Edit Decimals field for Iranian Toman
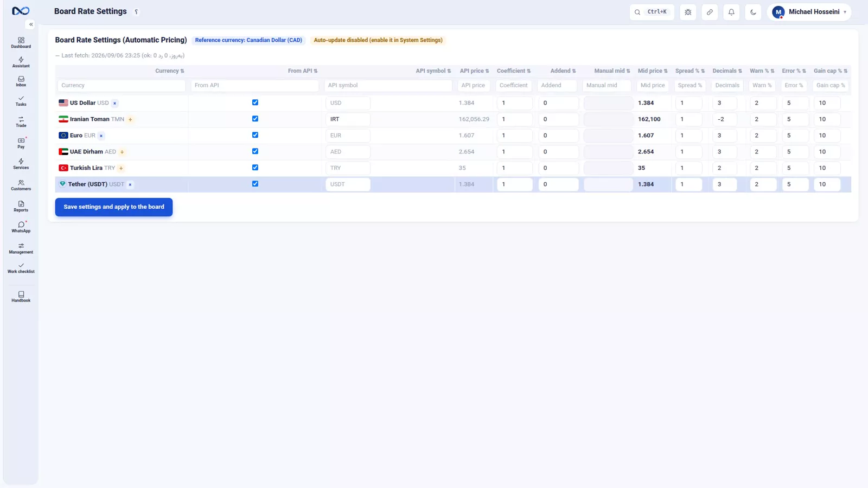868x488 pixels. [725, 119]
